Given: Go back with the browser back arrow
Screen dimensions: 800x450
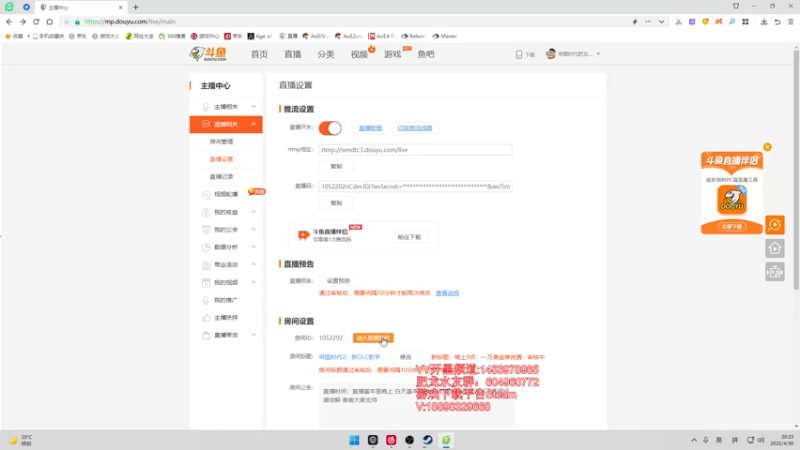Looking at the screenshot, I should pyautogui.click(x=9, y=21).
